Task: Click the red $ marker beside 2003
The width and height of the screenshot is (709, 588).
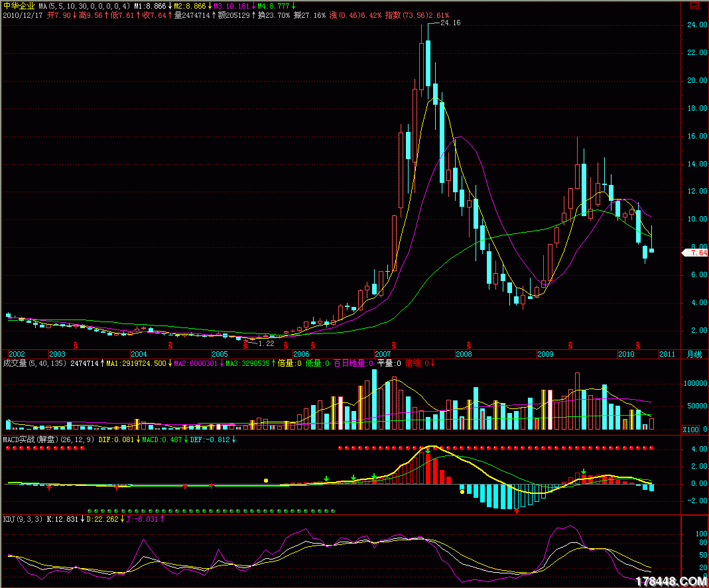Action: 75,345
